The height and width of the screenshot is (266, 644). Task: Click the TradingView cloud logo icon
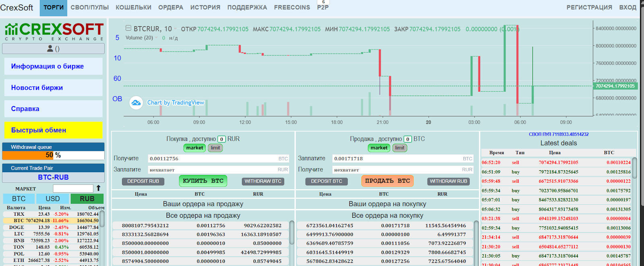click(136, 103)
